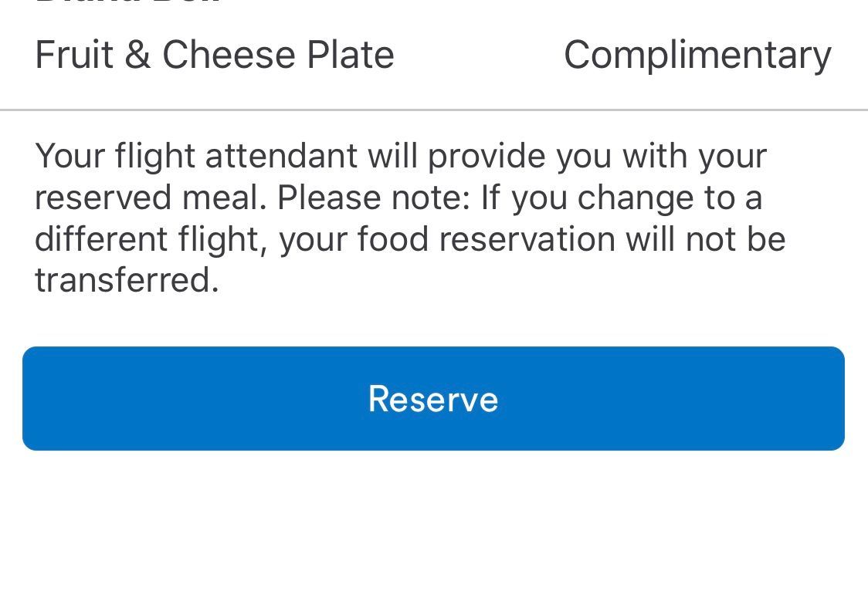Viewport: 868px width, 615px height.
Task: Click 'provide you with your' in the notice
Action: 597,157
